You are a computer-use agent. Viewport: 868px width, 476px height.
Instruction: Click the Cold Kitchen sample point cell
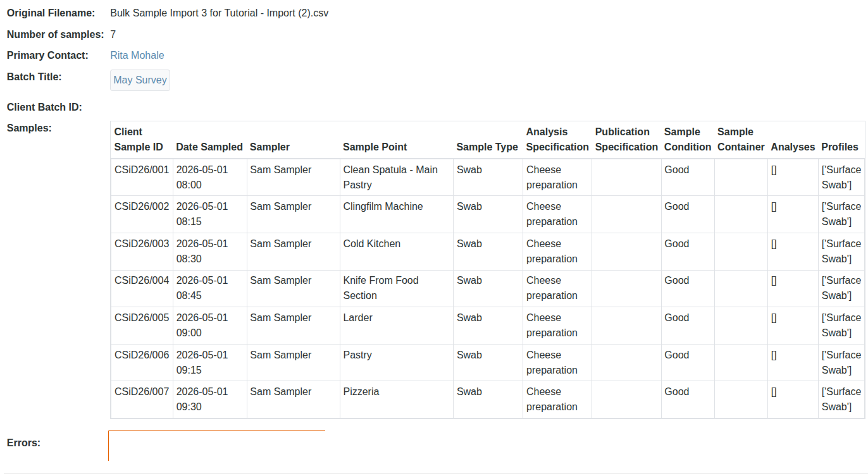[x=371, y=244]
